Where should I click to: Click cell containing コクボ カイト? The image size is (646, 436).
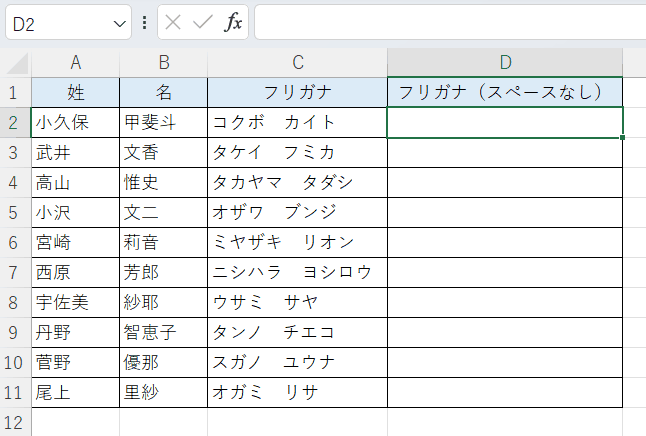pos(297,122)
